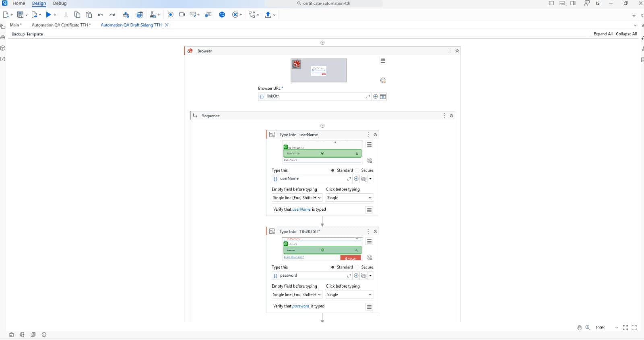644x340 pixels.
Task: Open hamburger menu beside Verify userName
Action: (369, 210)
